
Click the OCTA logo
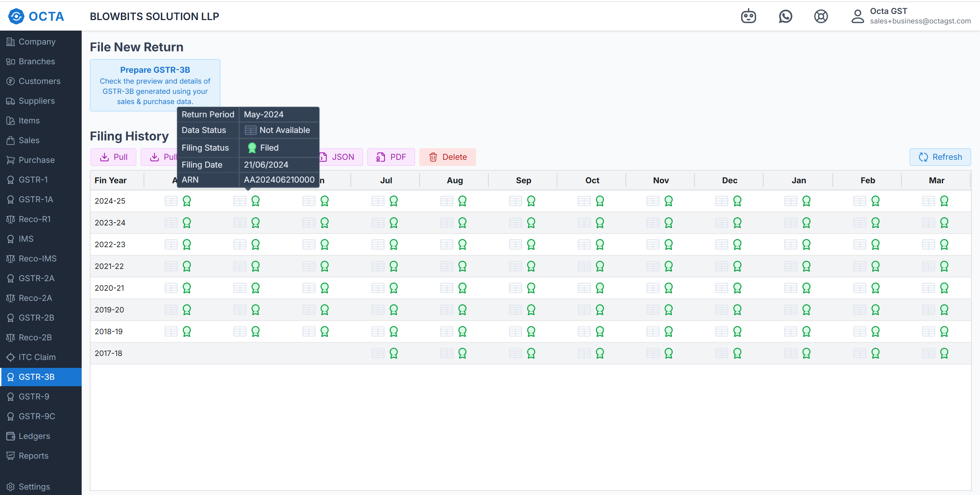(36, 16)
